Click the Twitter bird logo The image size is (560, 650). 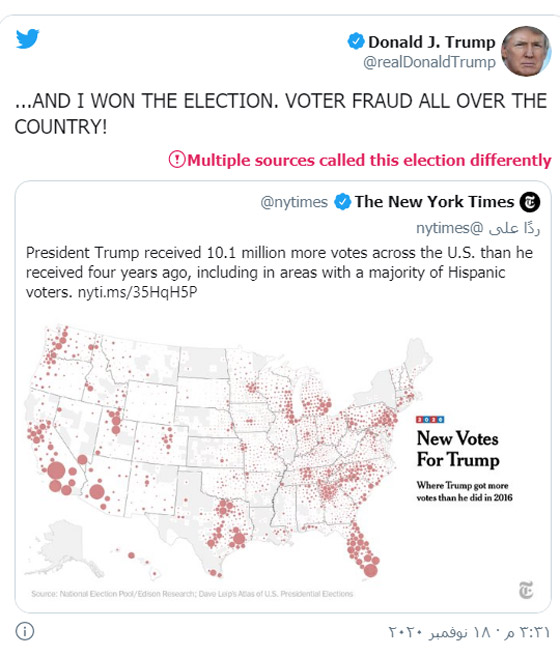click(x=28, y=39)
